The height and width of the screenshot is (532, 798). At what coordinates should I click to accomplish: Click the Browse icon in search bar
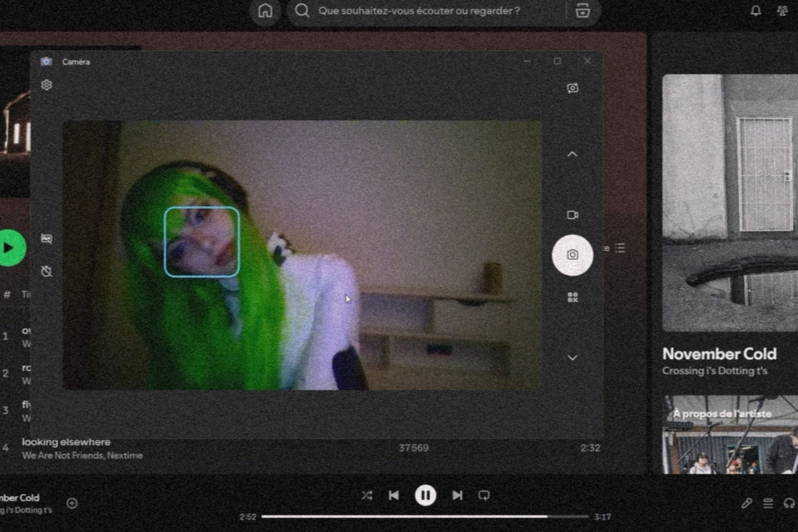coord(583,11)
